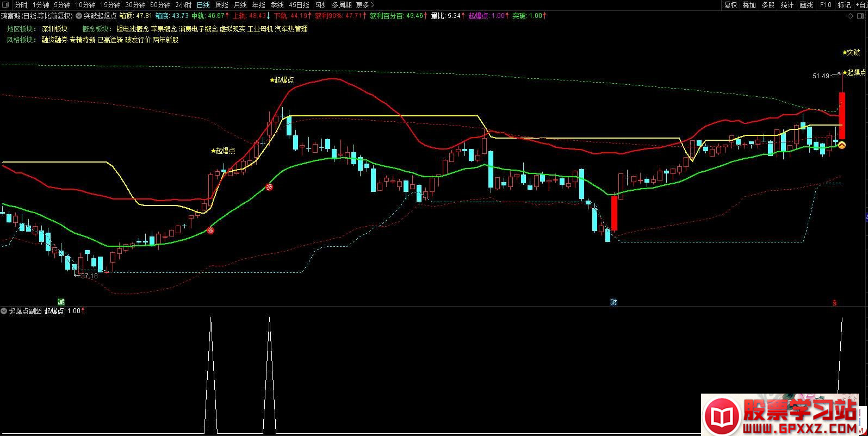Viewport: 868px width, 436px height.
Task: Click the big red candle at the chart's right edge
Action: pos(842,116)
